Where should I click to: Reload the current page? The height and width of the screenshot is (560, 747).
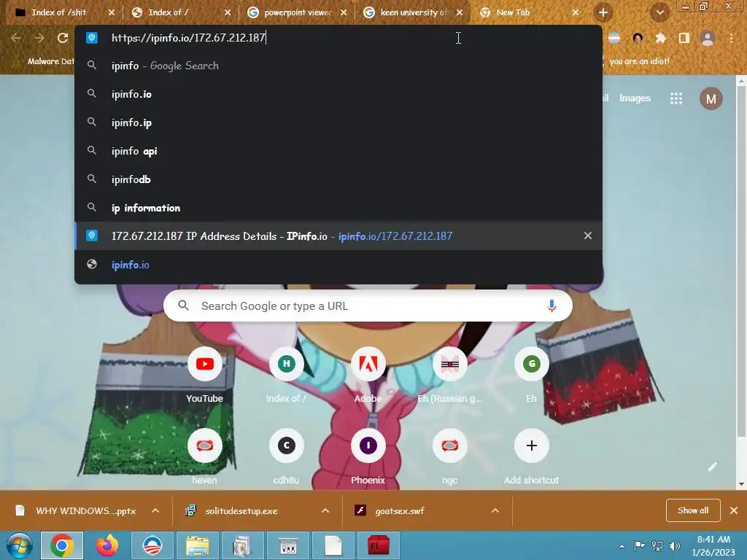coord(63,38)
